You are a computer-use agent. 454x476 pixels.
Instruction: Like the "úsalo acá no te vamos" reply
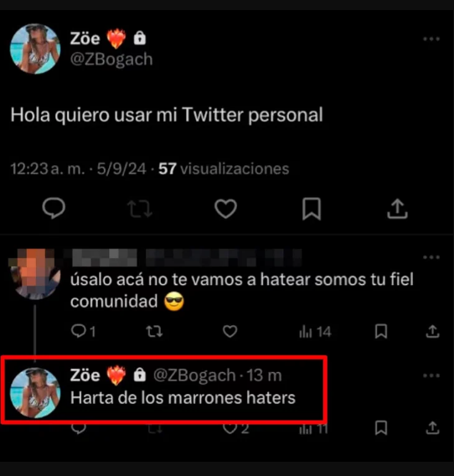[x=230, y=331]
